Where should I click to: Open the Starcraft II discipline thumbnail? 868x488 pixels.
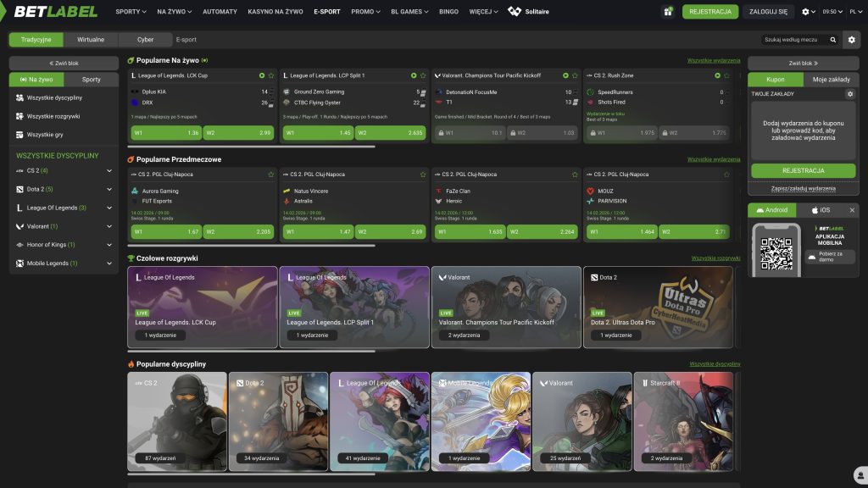(684, 422)
